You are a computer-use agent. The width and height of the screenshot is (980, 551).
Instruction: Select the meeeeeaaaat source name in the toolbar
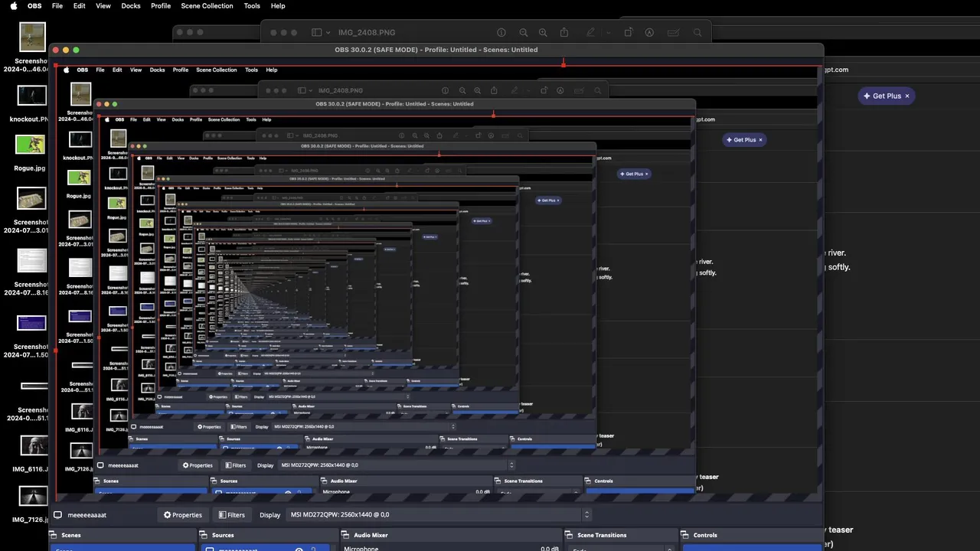87,515
